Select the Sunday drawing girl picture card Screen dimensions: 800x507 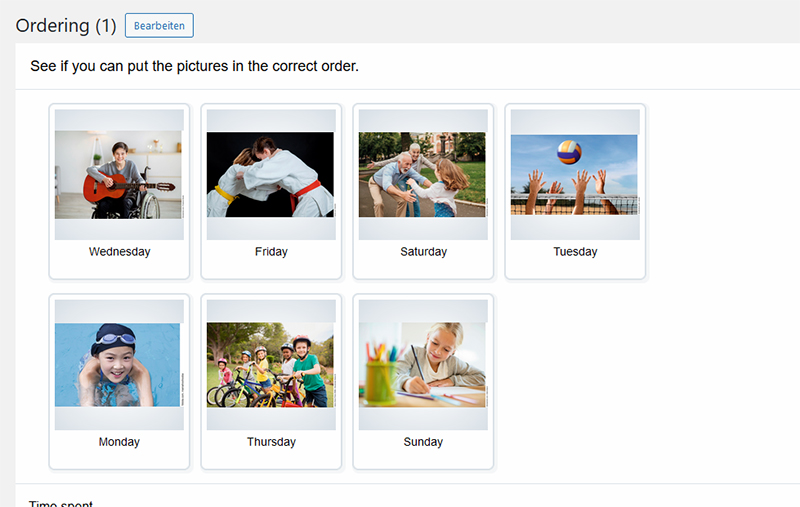(x=423, y=382)
